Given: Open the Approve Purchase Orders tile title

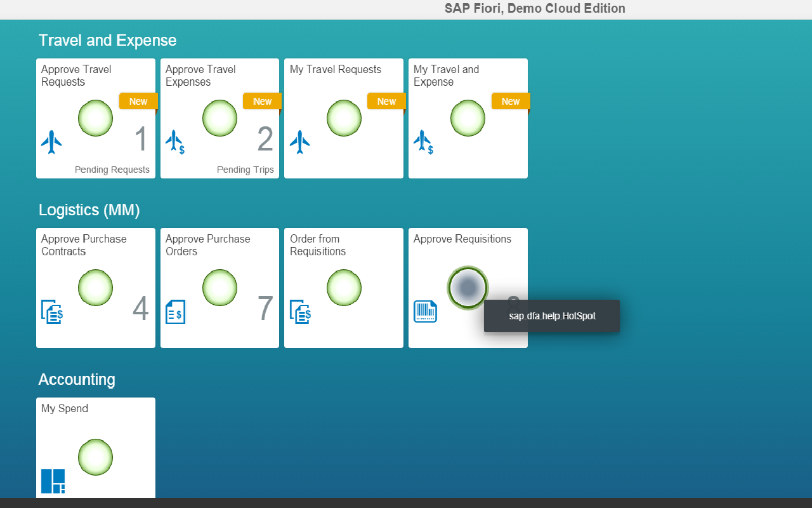Looking at the screenshot, I should tap(207, 245).
